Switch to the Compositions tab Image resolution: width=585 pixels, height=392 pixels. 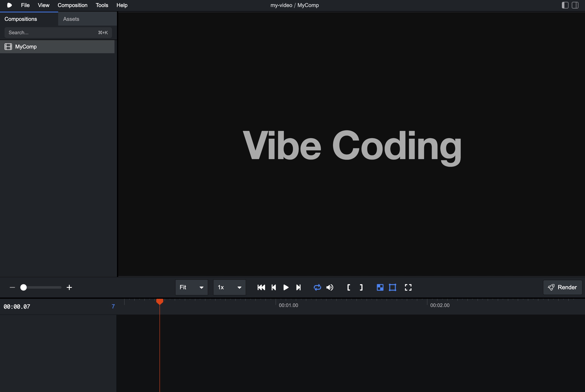tap(29, 19)
